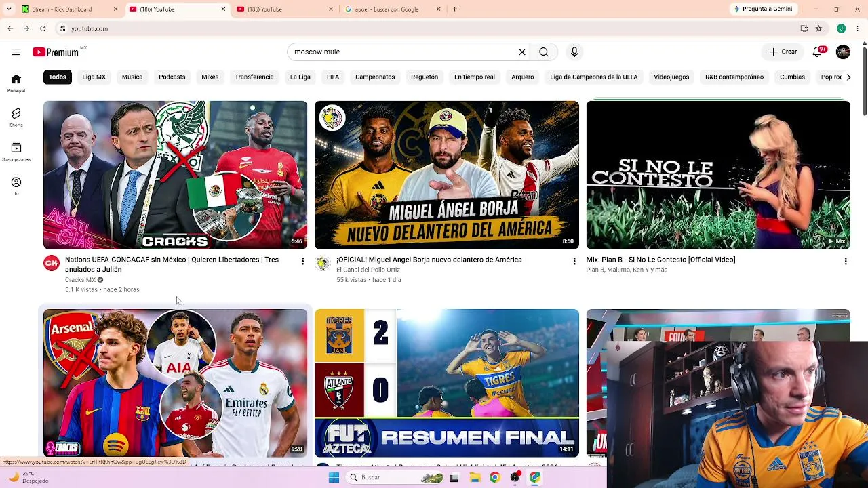Open the Tú section in sidebar

click(x=16, y=186)
